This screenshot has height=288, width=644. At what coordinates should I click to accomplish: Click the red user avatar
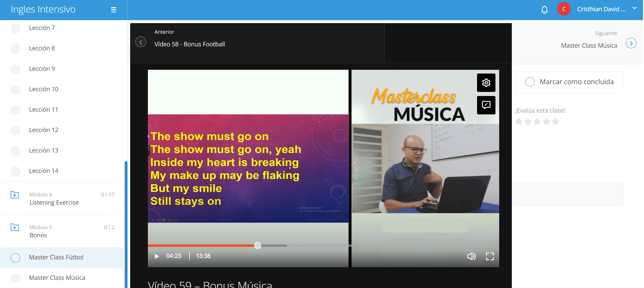(564, 9)
